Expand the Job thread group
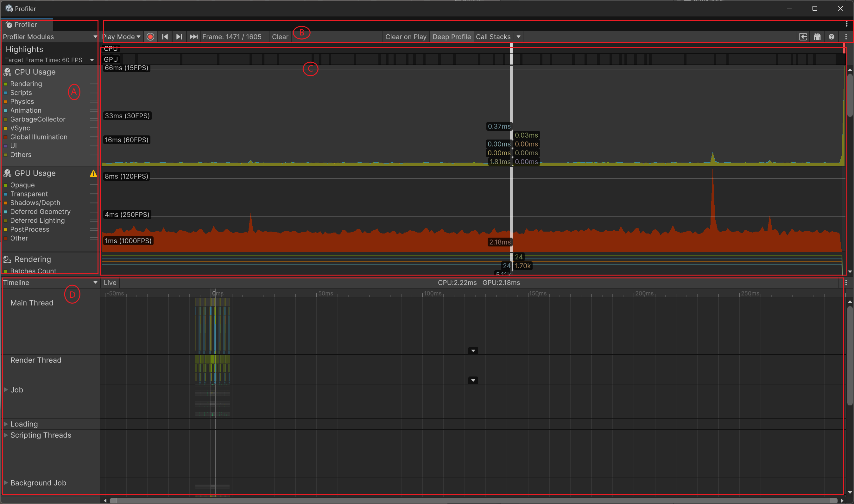This screenshot has width=854, height=504. 6,390
